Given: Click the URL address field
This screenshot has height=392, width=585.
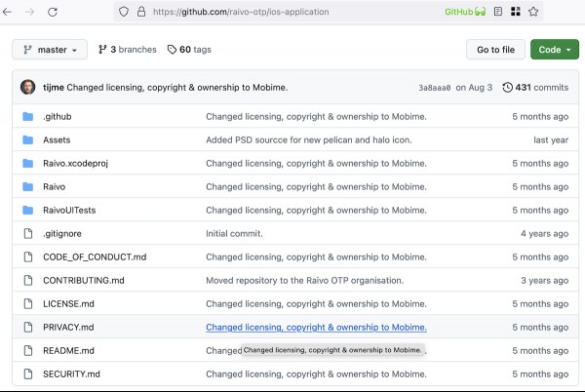Looking at the screenshot, I should 241,12.
